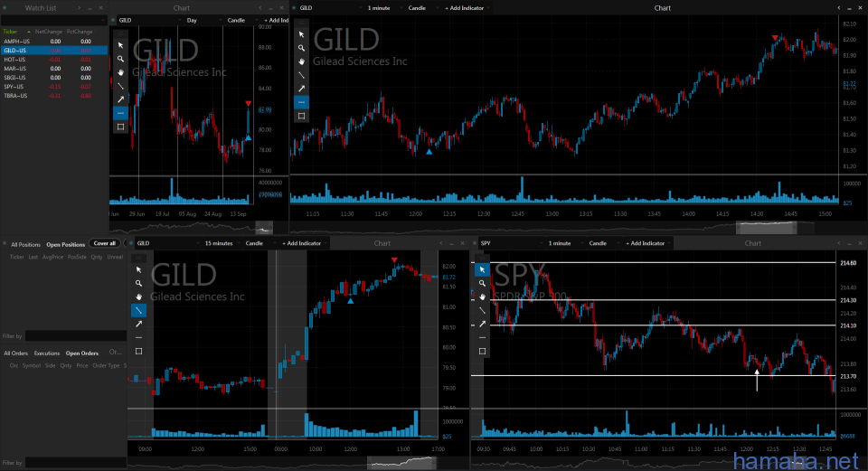The width and height of the screenshot is (868, 471).
Task: Select TBRA-US row in watch list
Action: (53, 96)
